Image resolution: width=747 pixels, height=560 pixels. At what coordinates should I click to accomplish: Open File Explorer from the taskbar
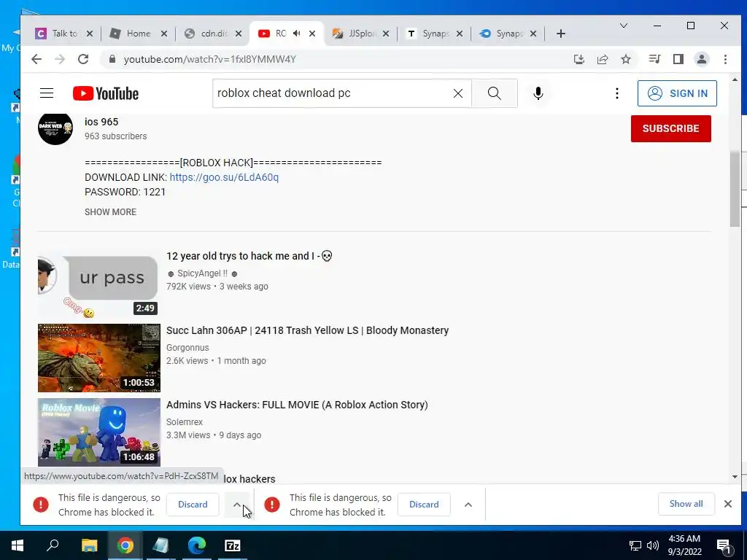pyautogui.click(x=89, y=545)
